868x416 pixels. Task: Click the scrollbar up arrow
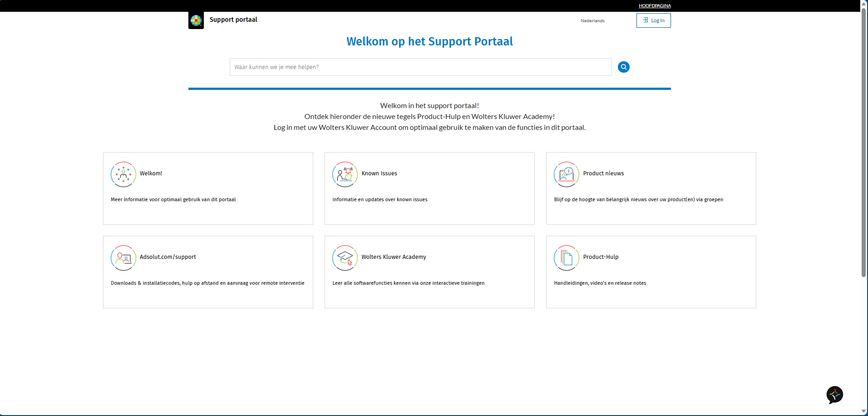(x=863, y=3)
